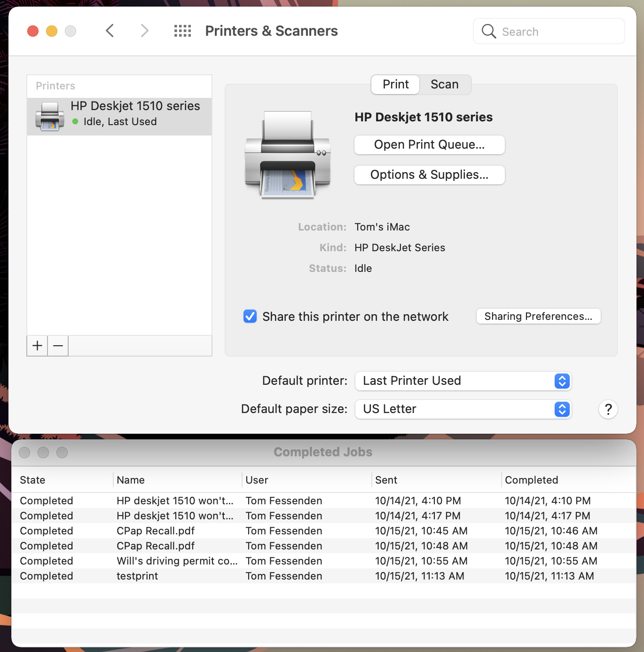Image resolution: width=644 pixels, height=652 pixels.
Task: Click the Will's driving permit job name
Action: pyautogui.click(x=177, y=561)
